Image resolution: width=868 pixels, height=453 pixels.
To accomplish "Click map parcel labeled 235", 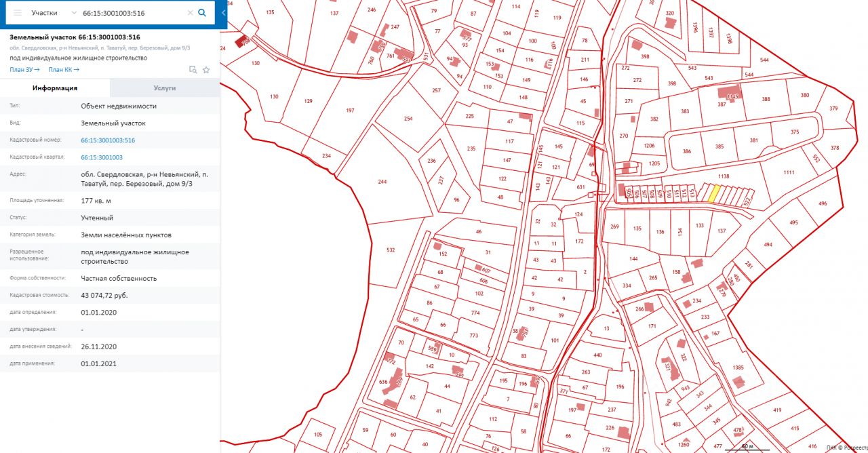I will click(471, 149).
